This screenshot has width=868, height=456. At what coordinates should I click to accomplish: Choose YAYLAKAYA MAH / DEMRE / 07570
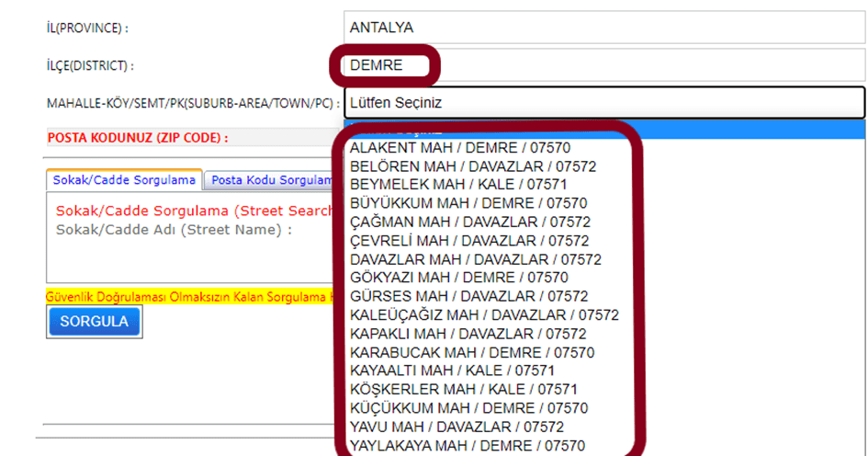467,446
